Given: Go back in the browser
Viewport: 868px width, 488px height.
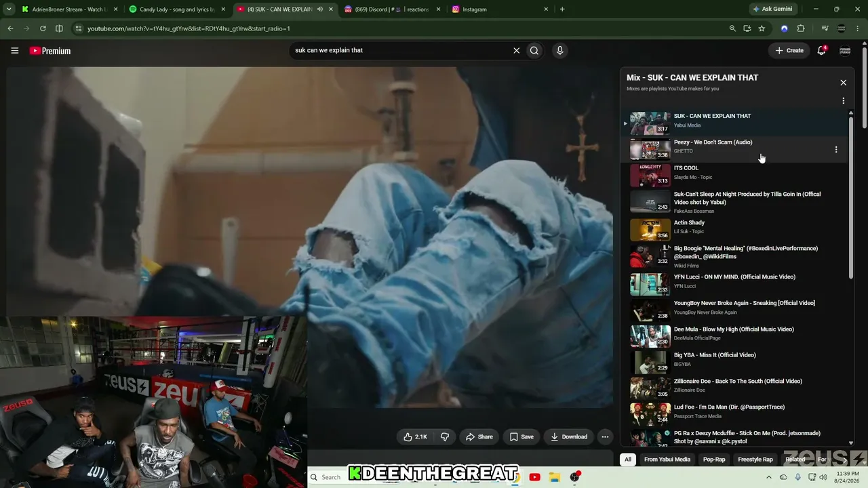Looking at the screenshot, I should (10, 28).
